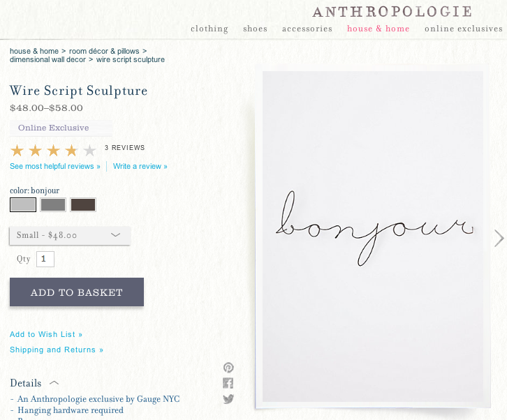507x420 pixels.
Task: Click the Write a review link
Action: tap(140, 166)
